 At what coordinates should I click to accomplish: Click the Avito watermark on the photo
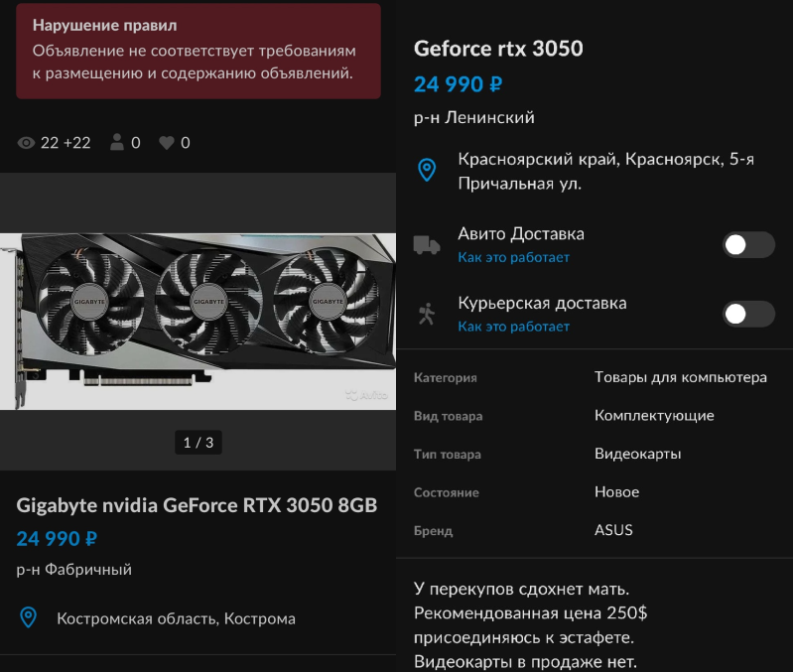coord(366,396)
